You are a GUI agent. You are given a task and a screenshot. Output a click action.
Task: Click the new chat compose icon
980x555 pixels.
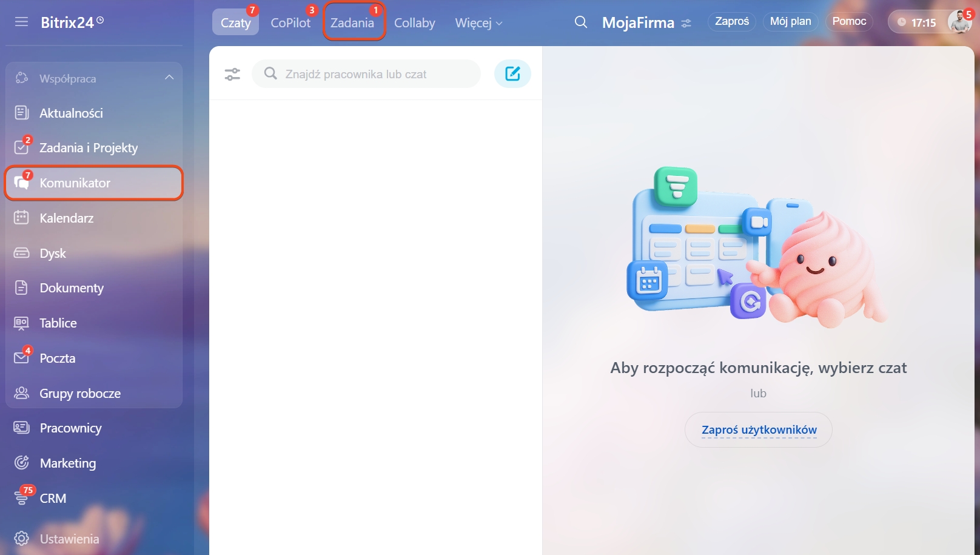[512, 74]
